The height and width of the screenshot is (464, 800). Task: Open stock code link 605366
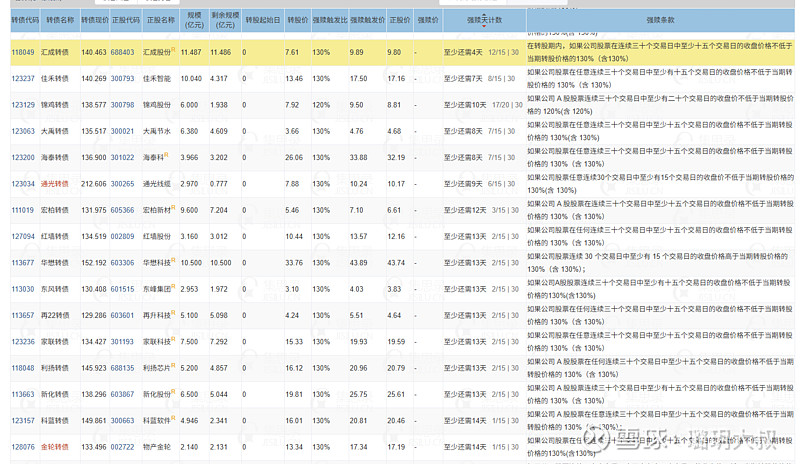[122, 210]
